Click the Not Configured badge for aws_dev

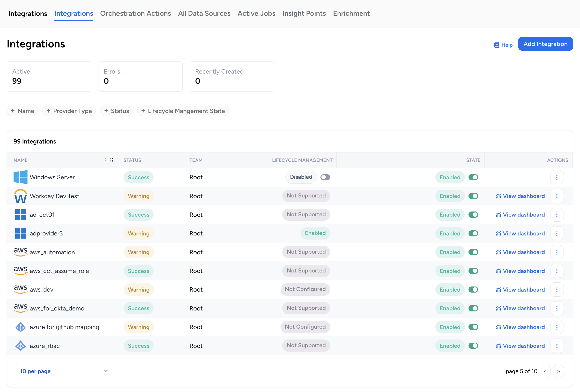click(305, 289)
